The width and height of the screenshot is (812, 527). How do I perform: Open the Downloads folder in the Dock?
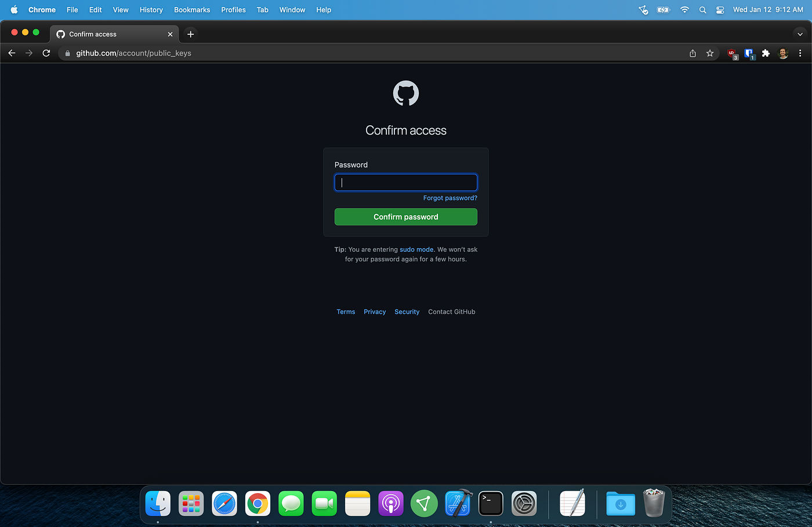coord(621,503)
